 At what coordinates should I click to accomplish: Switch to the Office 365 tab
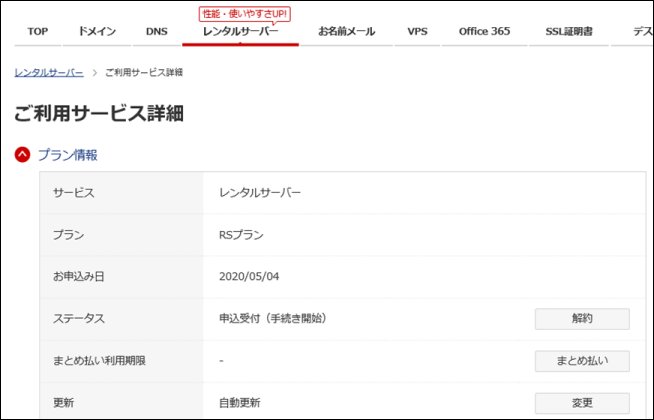(484, 32)
